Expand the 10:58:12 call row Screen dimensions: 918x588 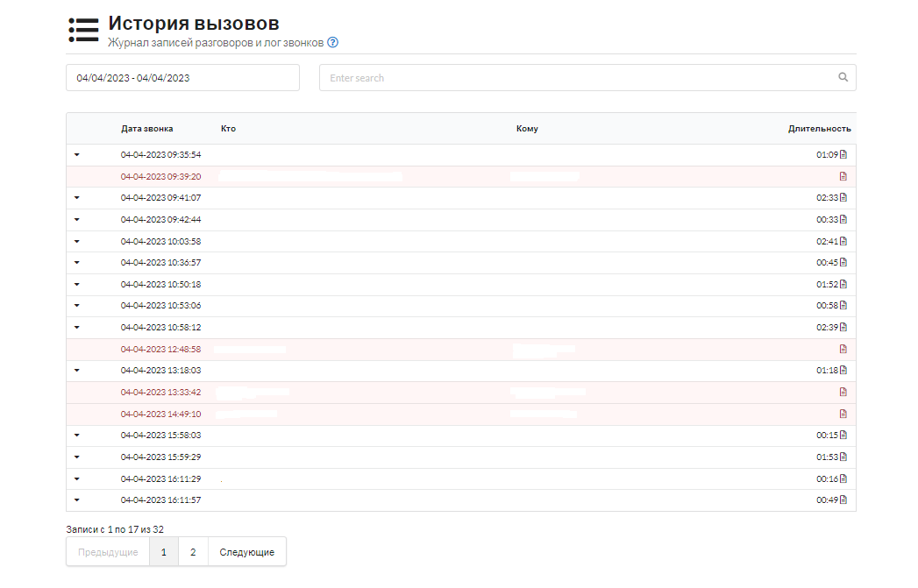(x=76, y=327)
